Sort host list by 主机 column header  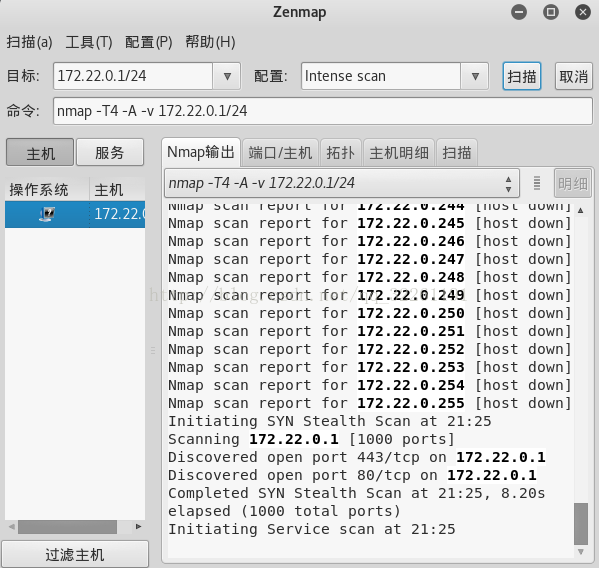point(117,189)
